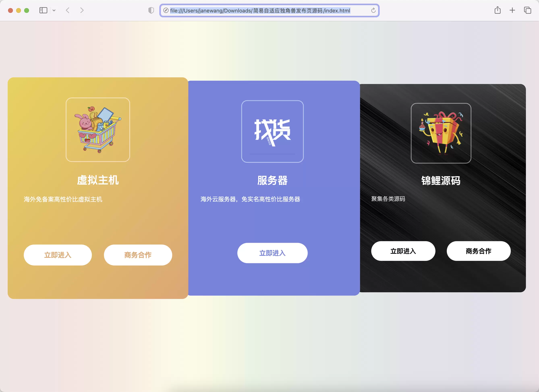Click the address bar to edit URL
The width and height of the screenshot is (539, 392).
point(269,10)
